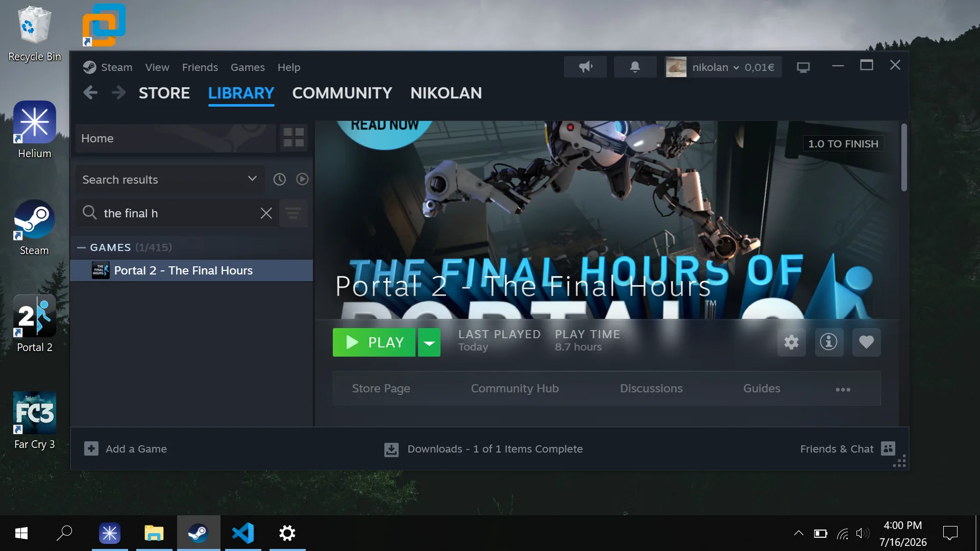Open the Steam menu
Image resolution: width=980 pixels, height=551 pixels.
click(116, 67)
